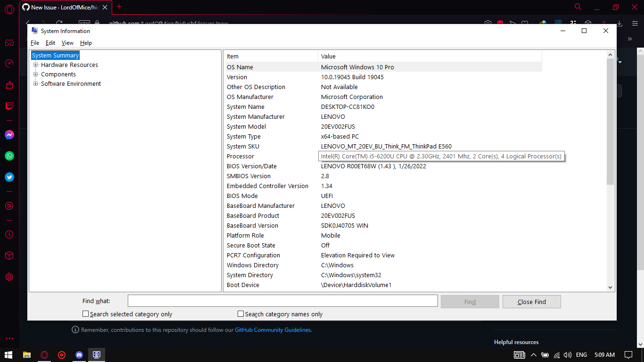Open Opera settings gear in sidebar
Image resolution: width=644 pixels, height=362 pixels.
coord(9,277)
